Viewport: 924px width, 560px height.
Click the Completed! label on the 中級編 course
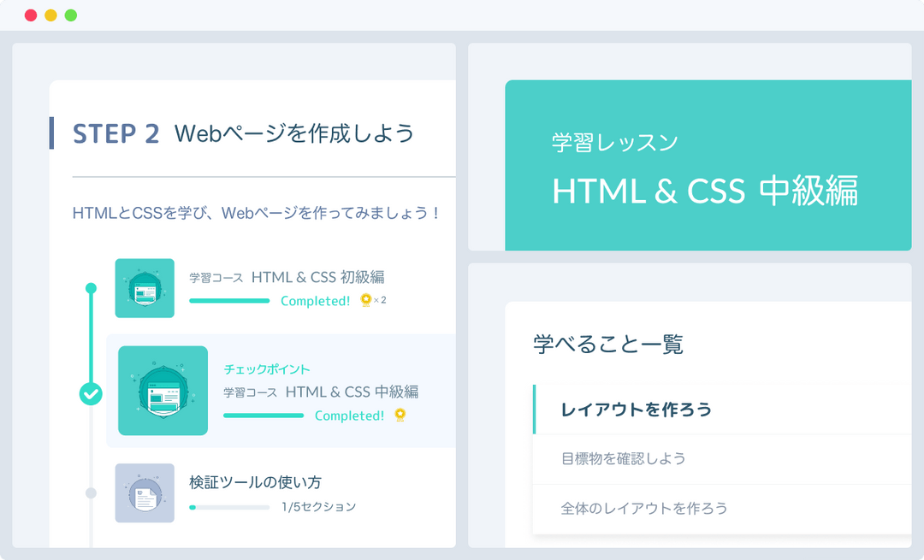[349, 416]
